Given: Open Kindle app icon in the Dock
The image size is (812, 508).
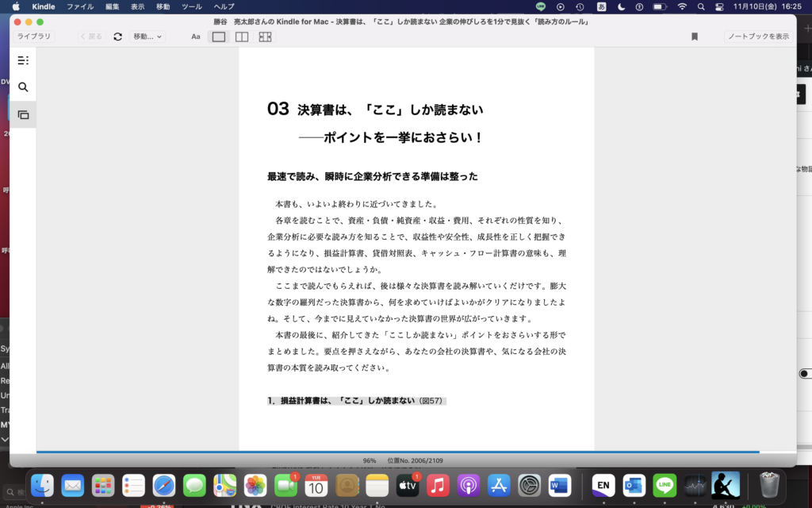Looking at the screenshot, I should click(x=725, y=484).
